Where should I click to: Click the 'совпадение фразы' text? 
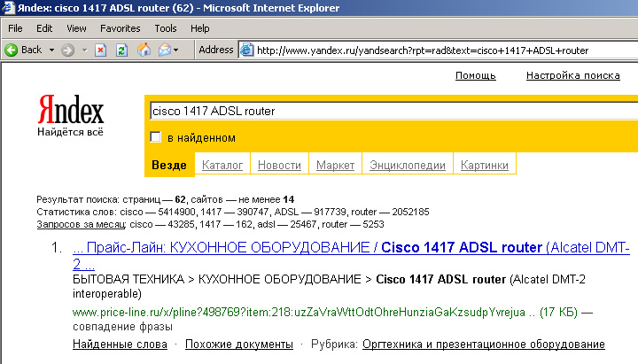coord(122,327)
